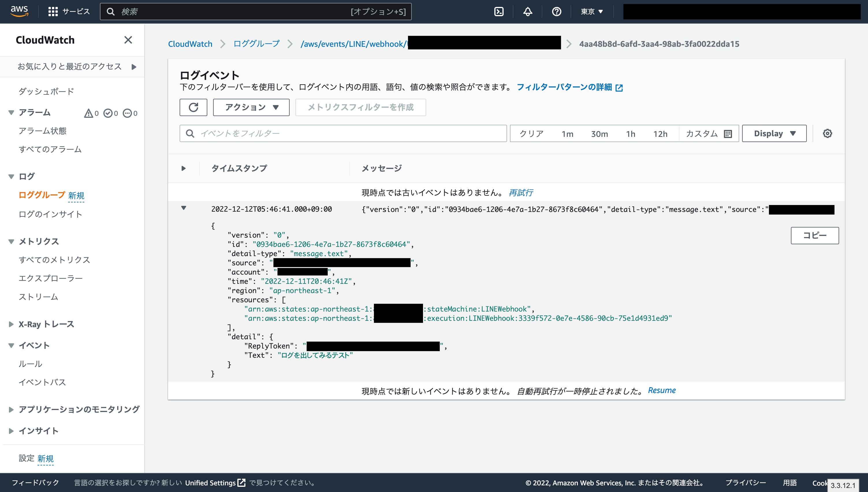The image size is (868, 492).
Task: Open the log events settings gear
Action: [827, 133]
